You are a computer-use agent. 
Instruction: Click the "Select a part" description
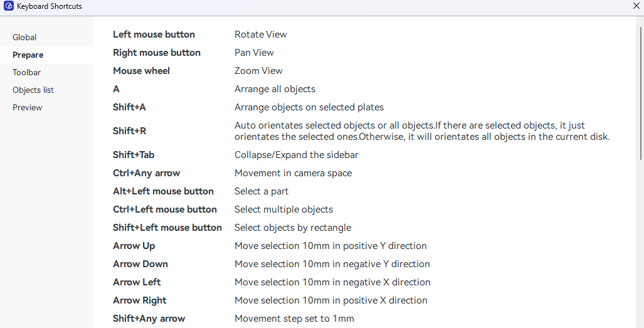261,191
